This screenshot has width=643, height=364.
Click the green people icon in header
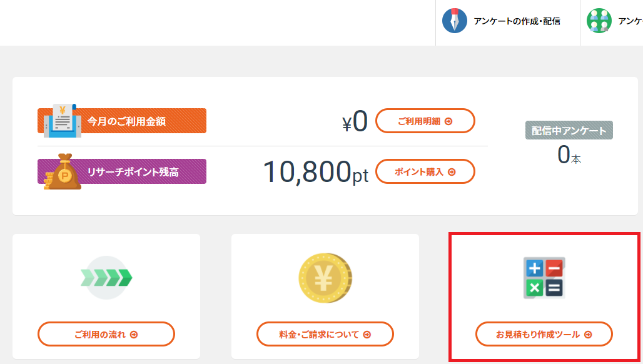click(599, 21)
